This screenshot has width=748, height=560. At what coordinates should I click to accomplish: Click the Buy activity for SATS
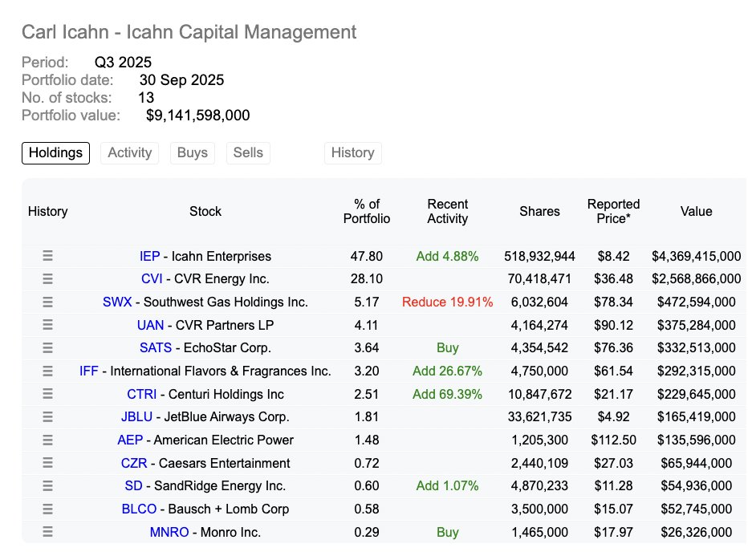[448, 347]
